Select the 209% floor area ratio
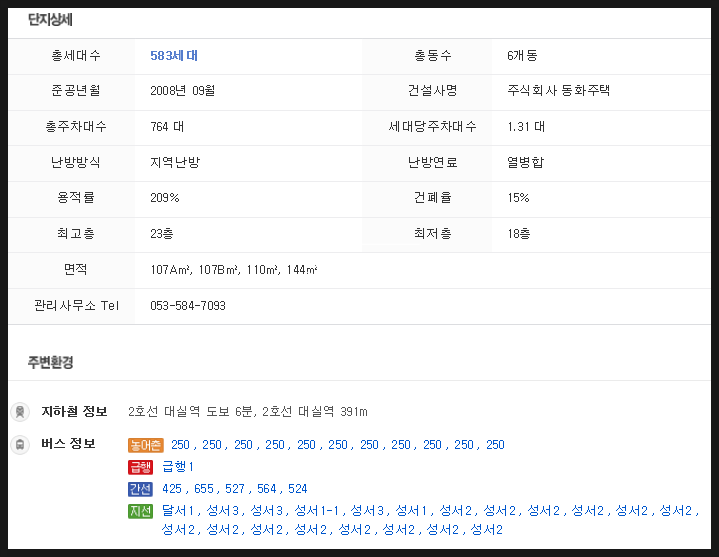 pos(165,198)
